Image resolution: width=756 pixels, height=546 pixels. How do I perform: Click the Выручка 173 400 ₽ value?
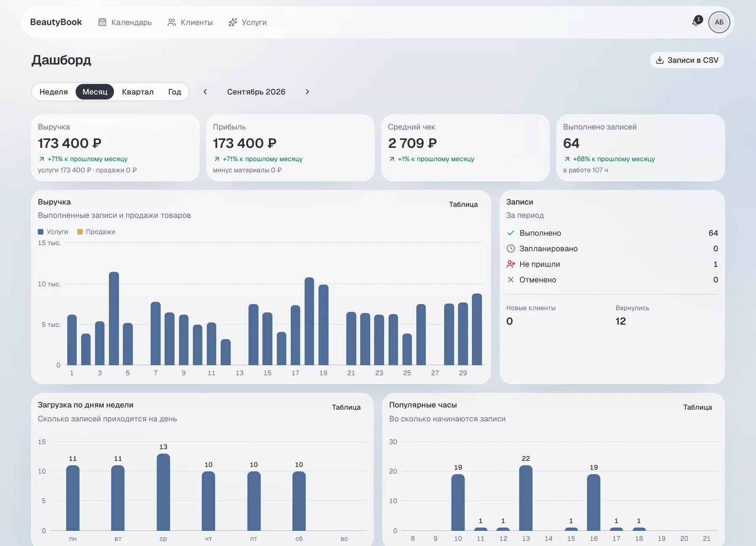70,143
